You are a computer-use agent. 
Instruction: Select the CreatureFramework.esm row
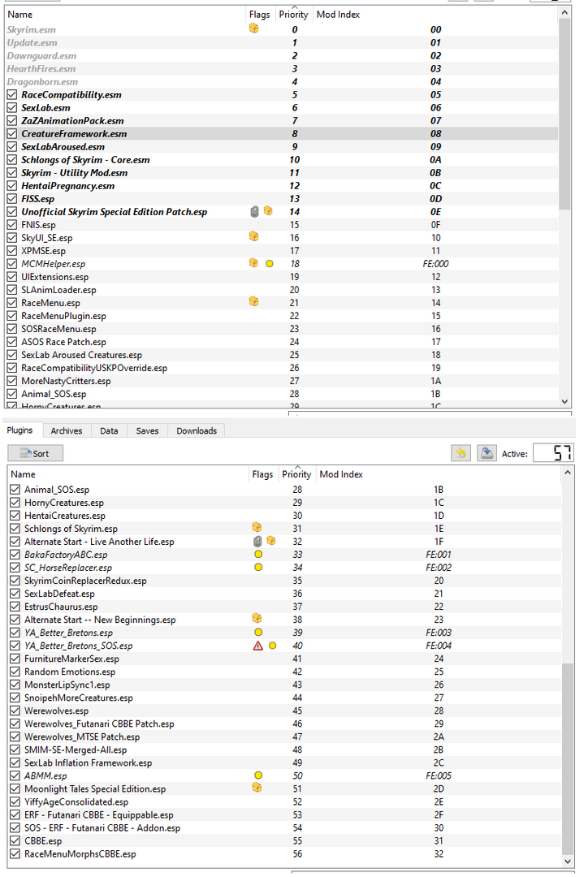tap(282, 134)
